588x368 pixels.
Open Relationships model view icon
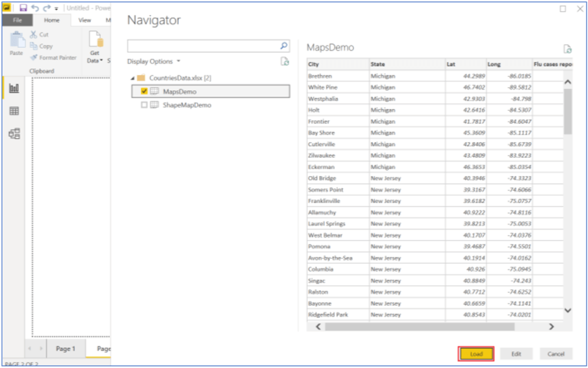pyautogui.click(x=14, y=134)
